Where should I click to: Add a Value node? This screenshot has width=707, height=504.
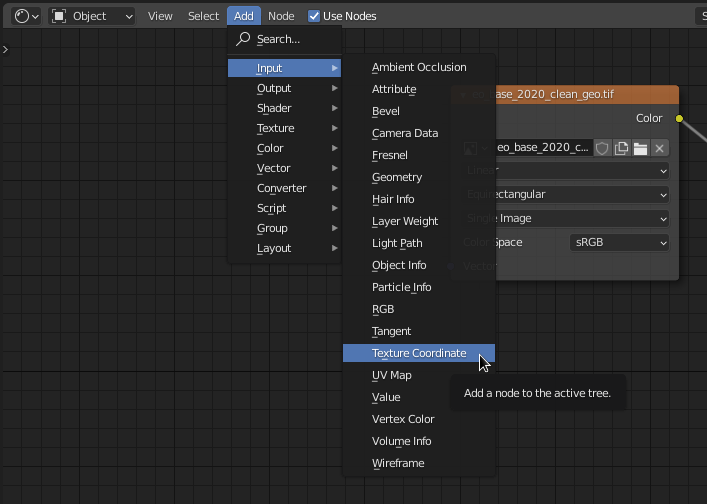click(x=419, y=397)
